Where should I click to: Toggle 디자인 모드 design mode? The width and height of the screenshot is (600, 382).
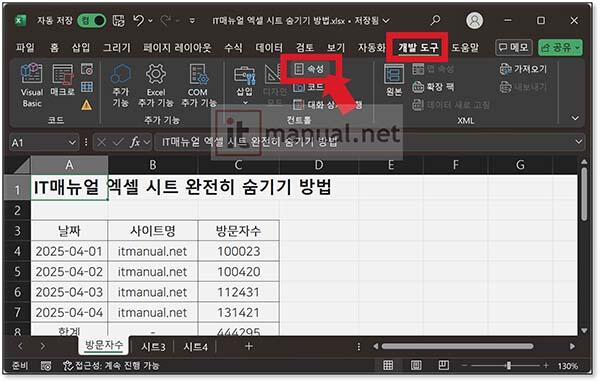[274, 85]
